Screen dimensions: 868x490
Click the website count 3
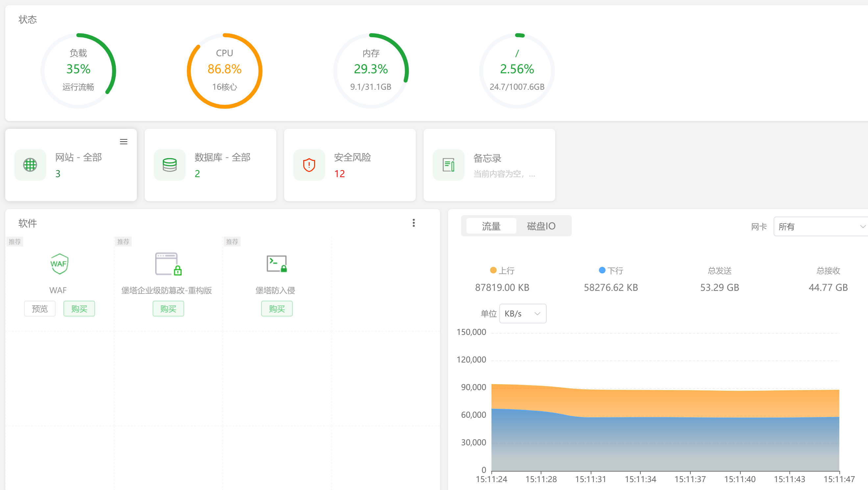(58, 174)
